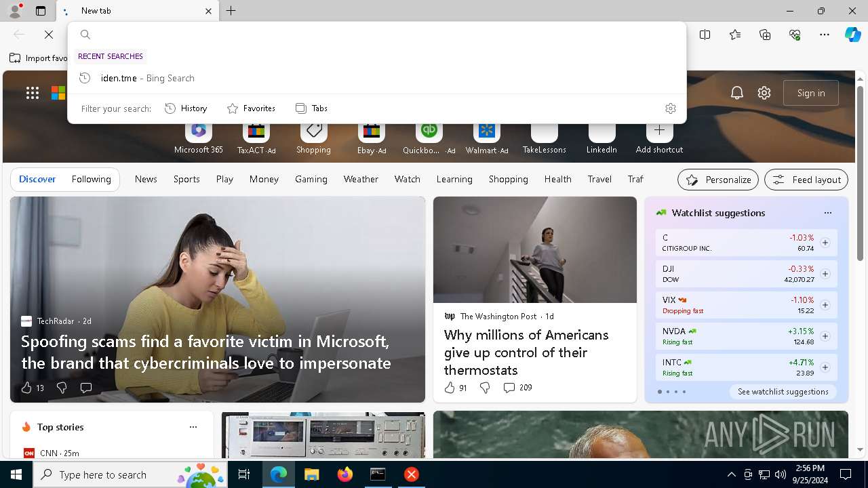868x488 pixels.
Task: Open address bar suggestion settings gear
Action: tap(671, 108)
